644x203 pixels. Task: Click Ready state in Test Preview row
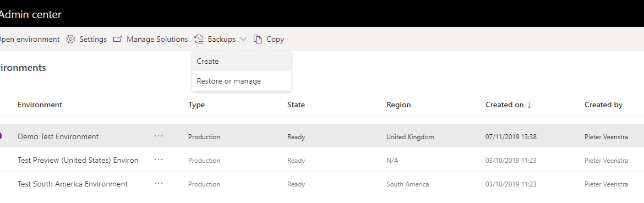pyautogui.click(x=296, y=161)
